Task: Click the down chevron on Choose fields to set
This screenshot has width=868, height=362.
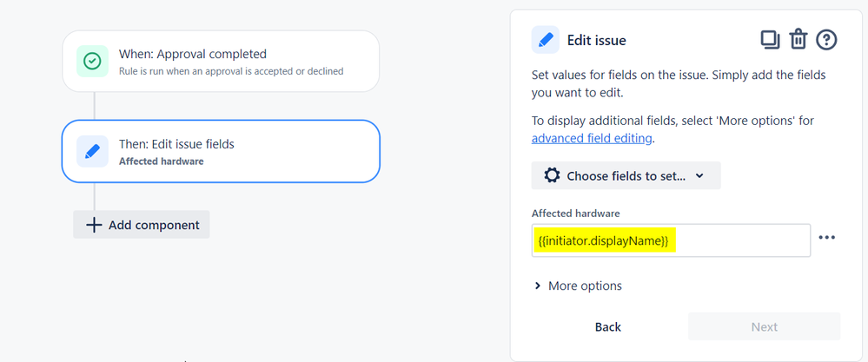Action: pos(700,175)
